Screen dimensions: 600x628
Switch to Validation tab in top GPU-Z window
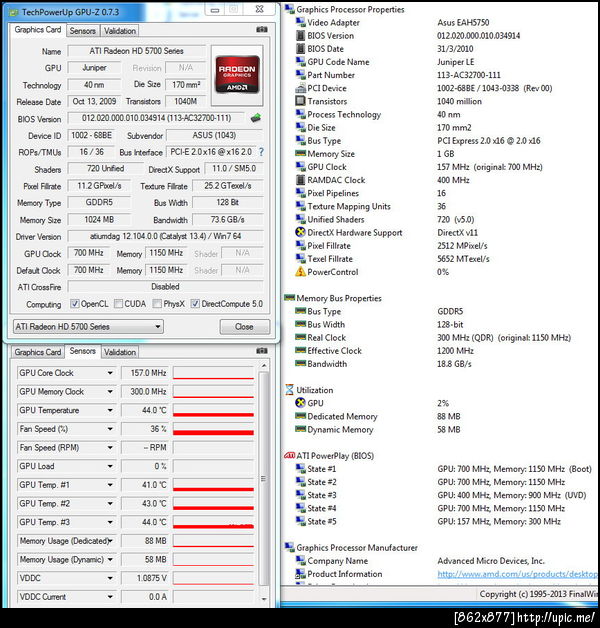click(x=120, y=31)
